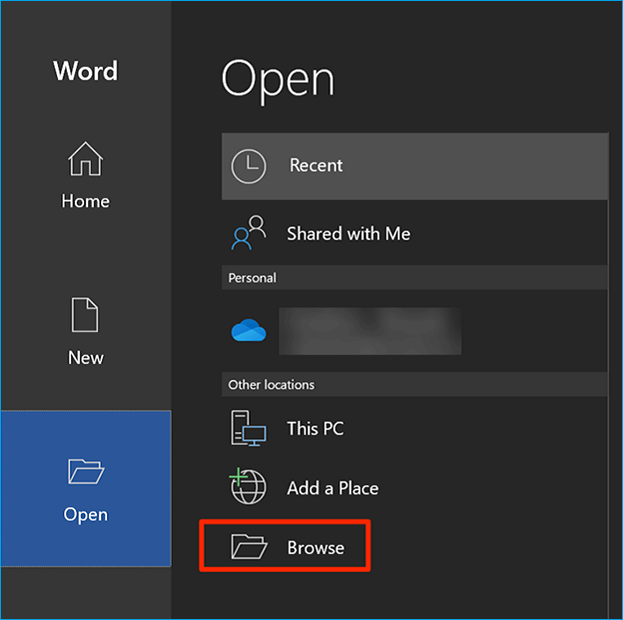Select the Add a Place option
Viewport: 623px width, 620px height.
(415, 487)
